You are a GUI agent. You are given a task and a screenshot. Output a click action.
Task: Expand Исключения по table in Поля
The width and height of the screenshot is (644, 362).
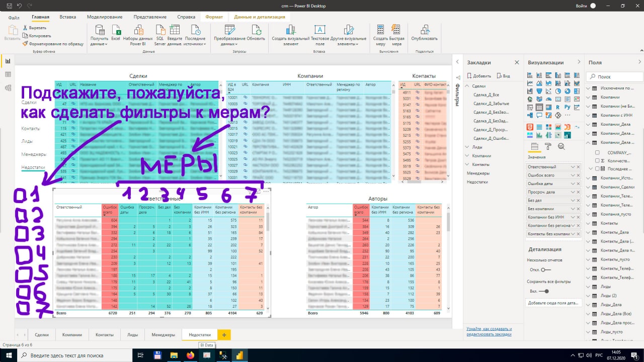click(589, 88)
